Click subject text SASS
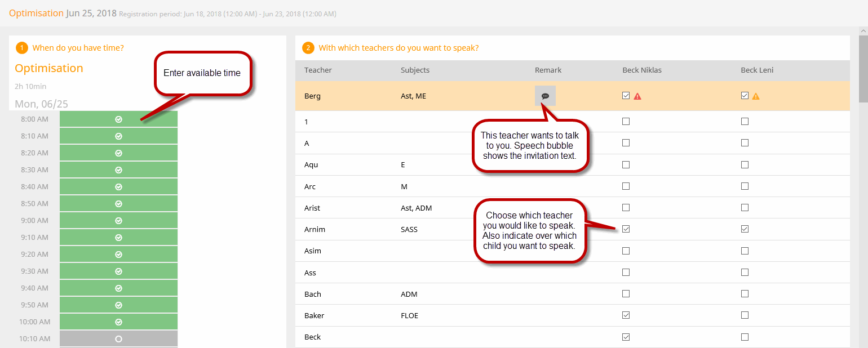 coord(409,230)
